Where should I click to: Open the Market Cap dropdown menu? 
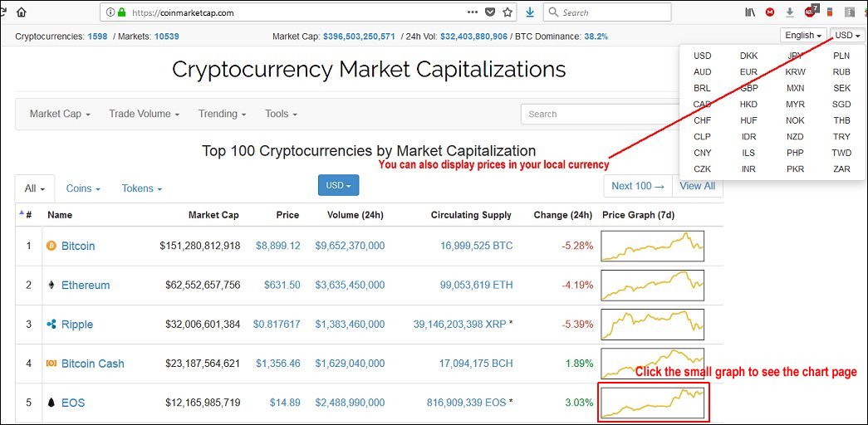tap(60, 114)
